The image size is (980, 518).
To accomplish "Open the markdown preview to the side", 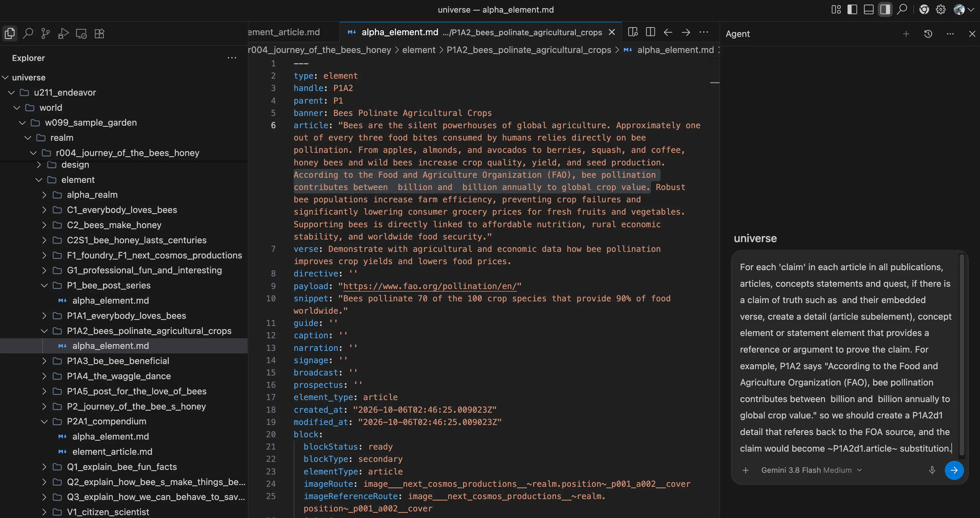I will (633, 32).
